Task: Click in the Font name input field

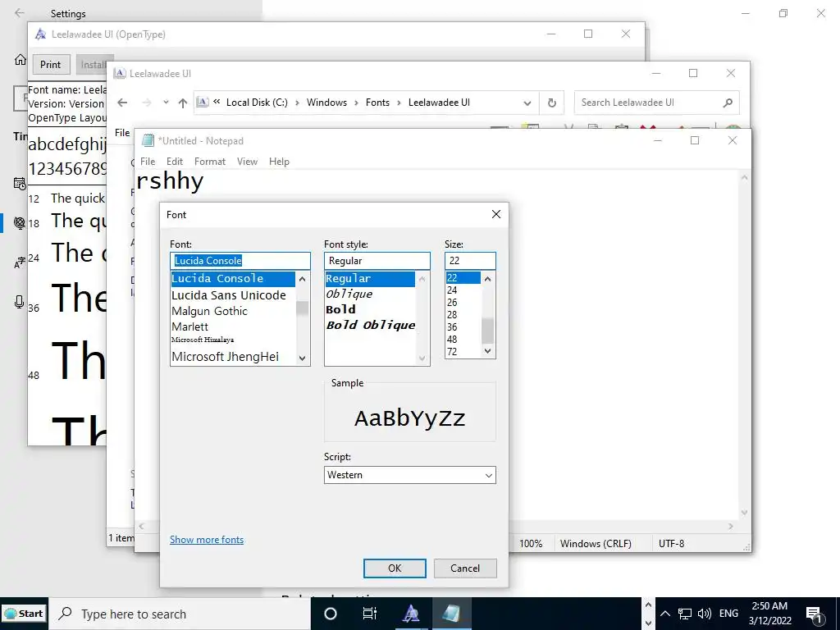Action: click(240, 261)
